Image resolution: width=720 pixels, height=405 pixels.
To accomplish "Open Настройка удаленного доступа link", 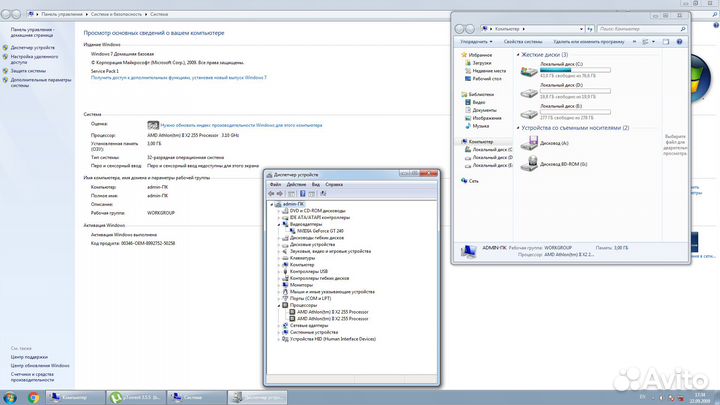I will coord(34,59).
